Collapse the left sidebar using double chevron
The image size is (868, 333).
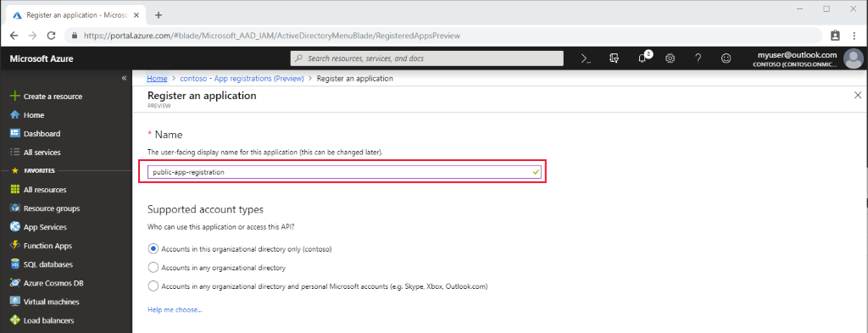tap(124, 79)
